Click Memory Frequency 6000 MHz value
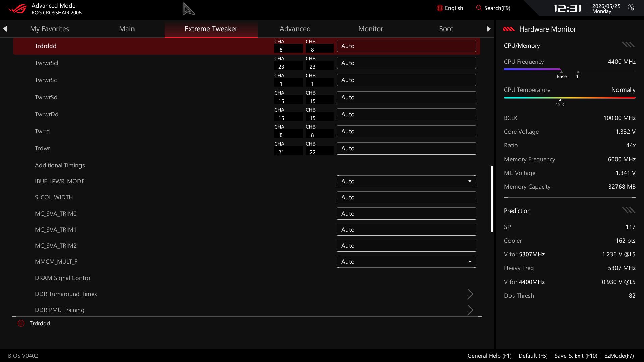The height and width of the screenshot is (362, 644). coord(622,159)
